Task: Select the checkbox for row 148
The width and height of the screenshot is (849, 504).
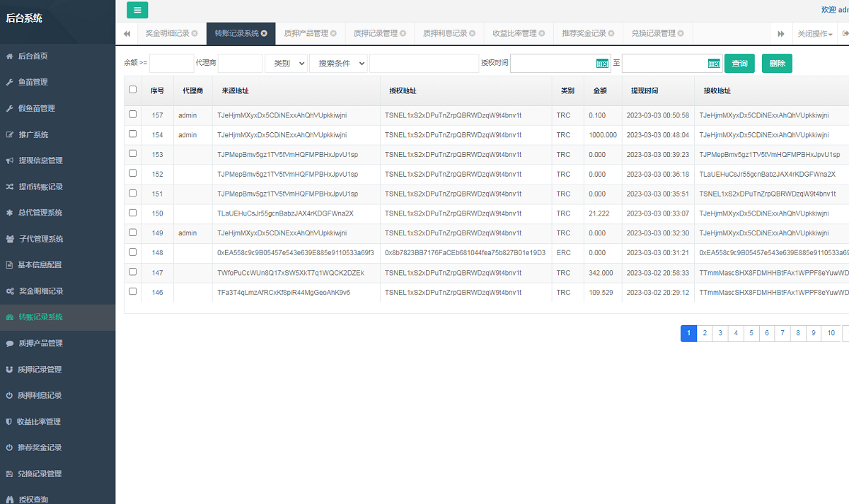Action: [132, 252]
